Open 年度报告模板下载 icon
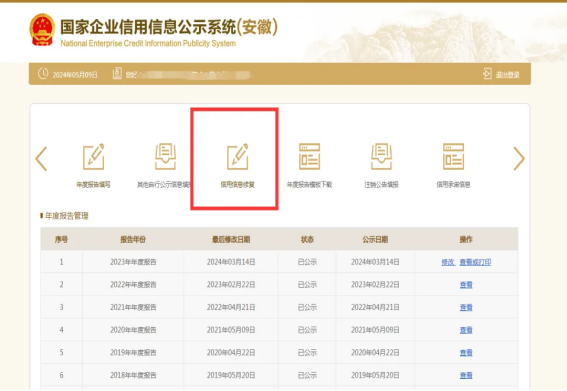Screen dimensions: 567x391 [x=310, y=157]
